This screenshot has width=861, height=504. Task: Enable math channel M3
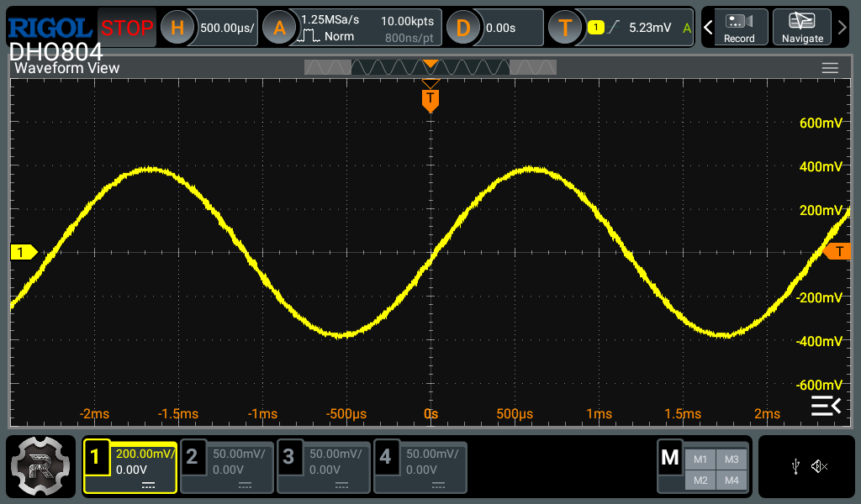[732, 459]
